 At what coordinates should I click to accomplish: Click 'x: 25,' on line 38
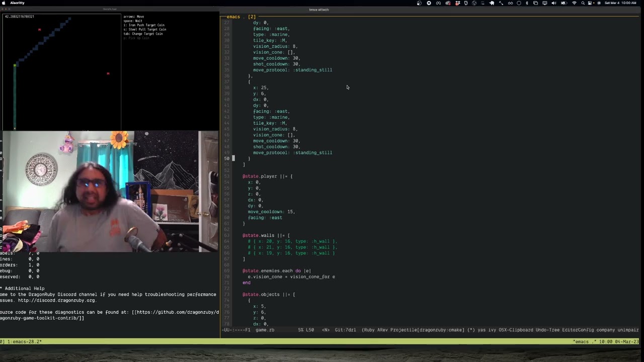261,87
